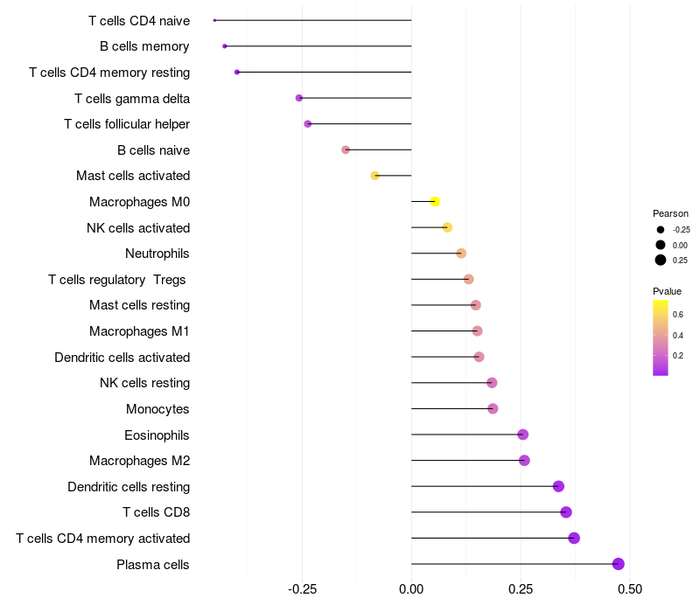Image resolution: width=700 pixels, height=612 pixels.
Task: Select the Dendritic cells resting point
Action: tap(558, 486)
